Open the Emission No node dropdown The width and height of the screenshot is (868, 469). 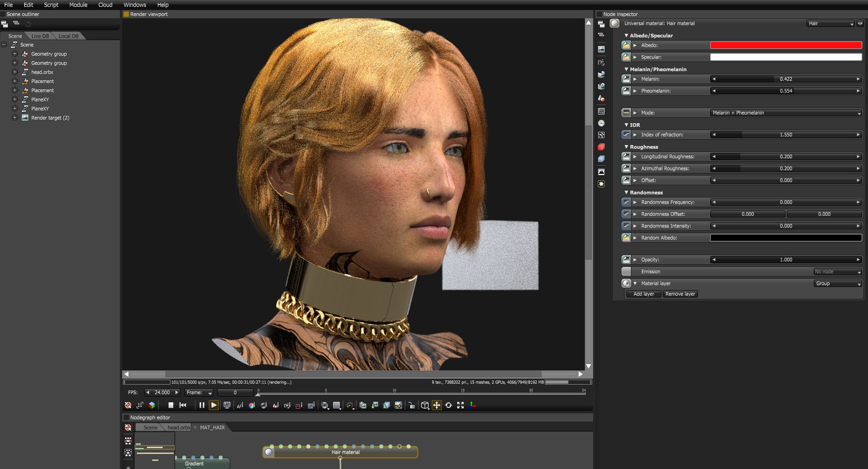837,271
